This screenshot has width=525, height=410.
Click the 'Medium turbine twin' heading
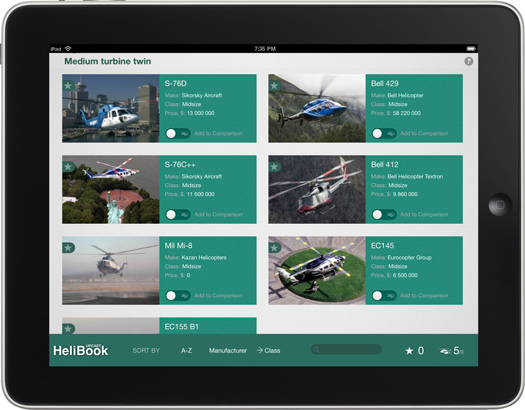tap(107, 61)
